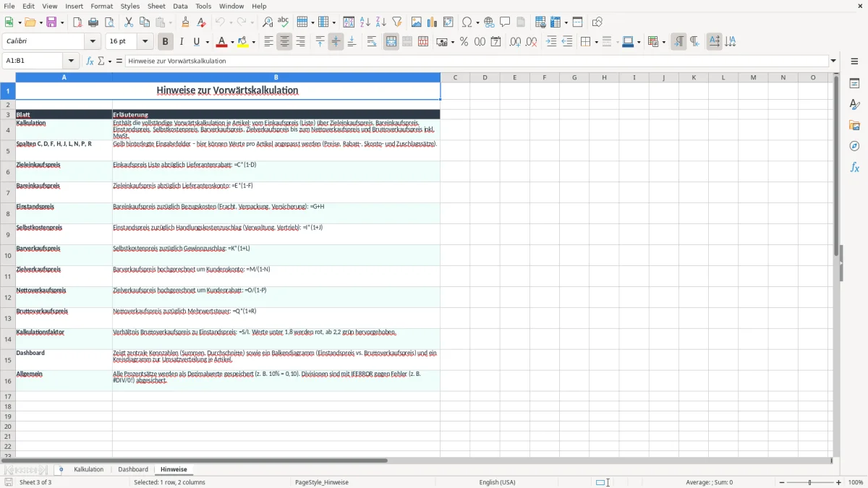Expand Open document dropdown arrow
The height and width of the screenshot is (488, 868).
point(39,22)
